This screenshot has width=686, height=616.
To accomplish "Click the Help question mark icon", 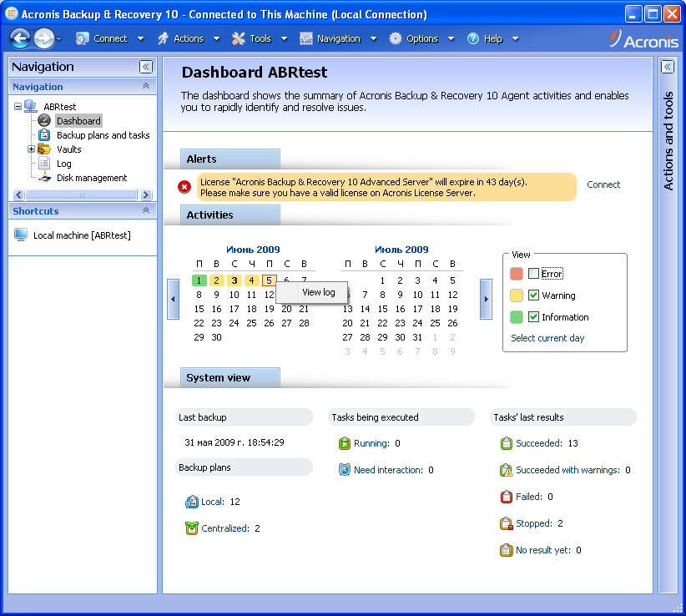I will 473,38.
